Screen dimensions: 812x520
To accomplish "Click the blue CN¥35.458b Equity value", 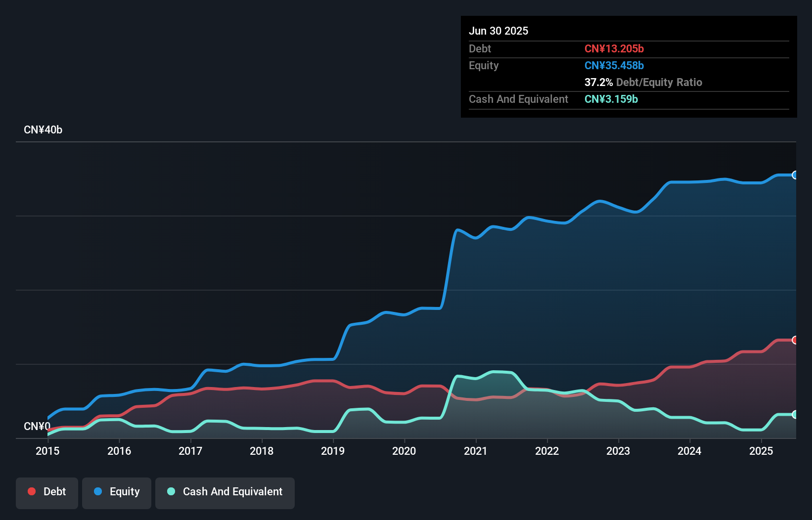I will [614, 65].
